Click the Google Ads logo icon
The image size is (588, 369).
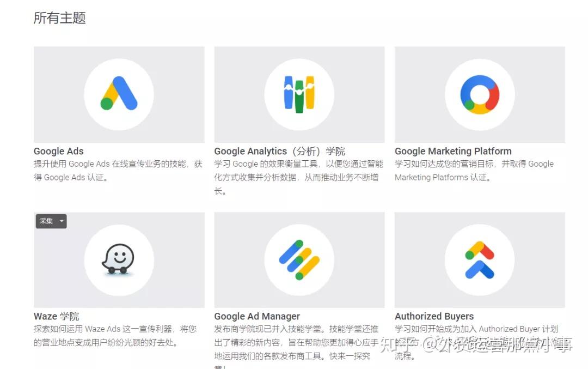119,93
